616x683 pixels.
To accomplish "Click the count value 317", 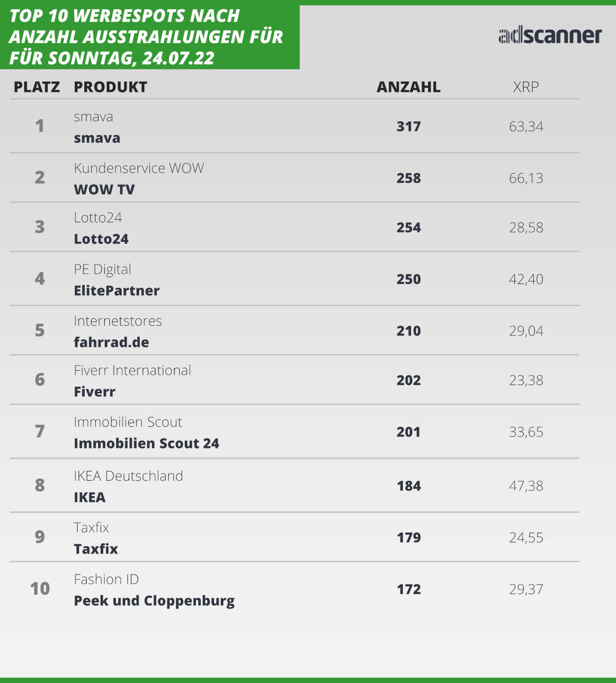I will click(409, 126).
